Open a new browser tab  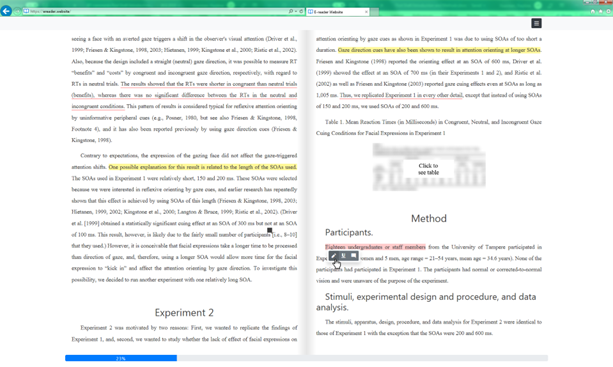[x=375, y=12]
